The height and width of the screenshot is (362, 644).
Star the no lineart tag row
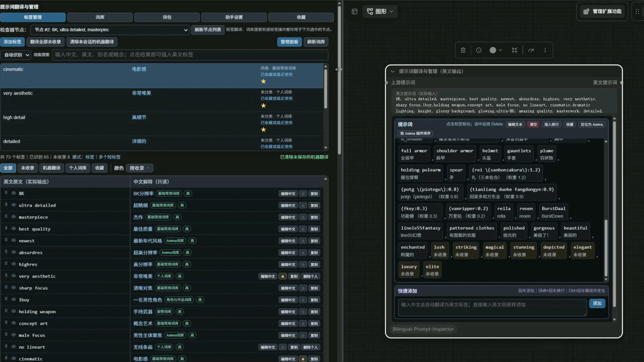pos(283,347)
